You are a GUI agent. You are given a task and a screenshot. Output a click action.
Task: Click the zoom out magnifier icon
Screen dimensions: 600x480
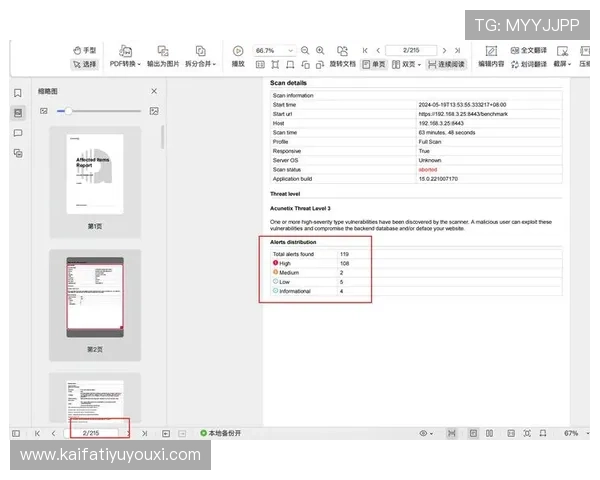306,50
